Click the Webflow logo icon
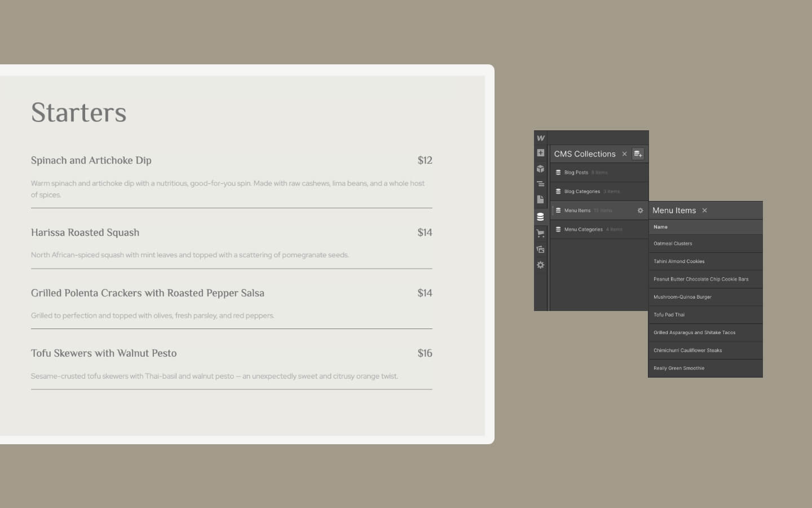812x508 pixels. [x=540, y=138]
